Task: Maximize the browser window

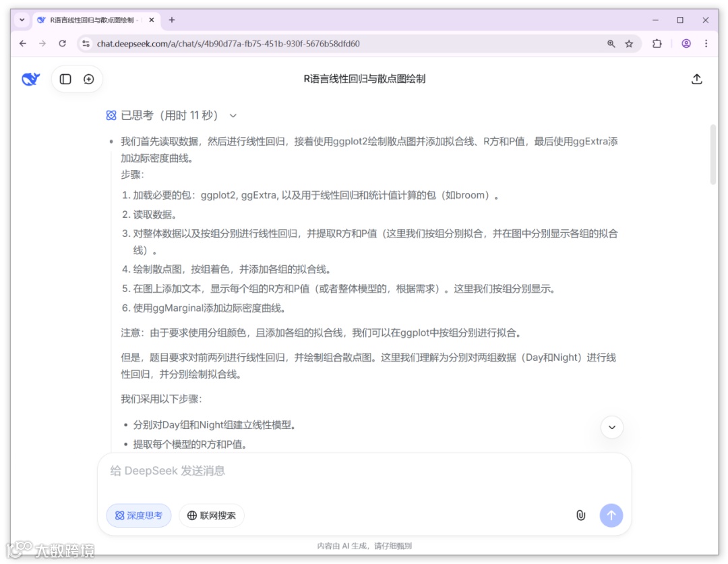Action: (680, 20)
